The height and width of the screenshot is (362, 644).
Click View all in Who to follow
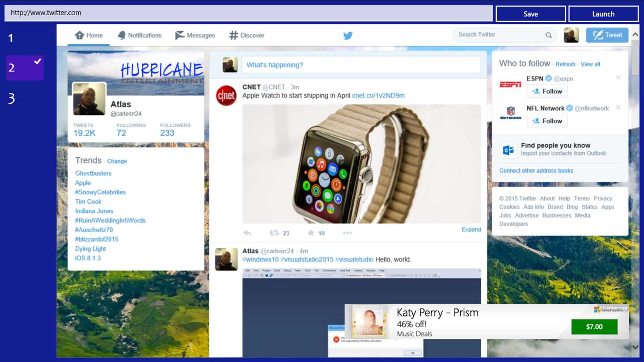click(590, 64)
